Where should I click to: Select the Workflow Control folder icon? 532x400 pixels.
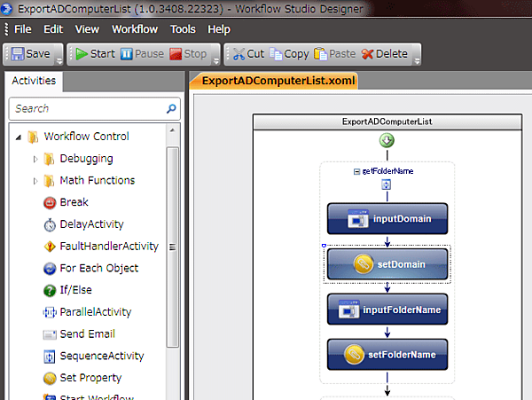click(x=34, y=137)
